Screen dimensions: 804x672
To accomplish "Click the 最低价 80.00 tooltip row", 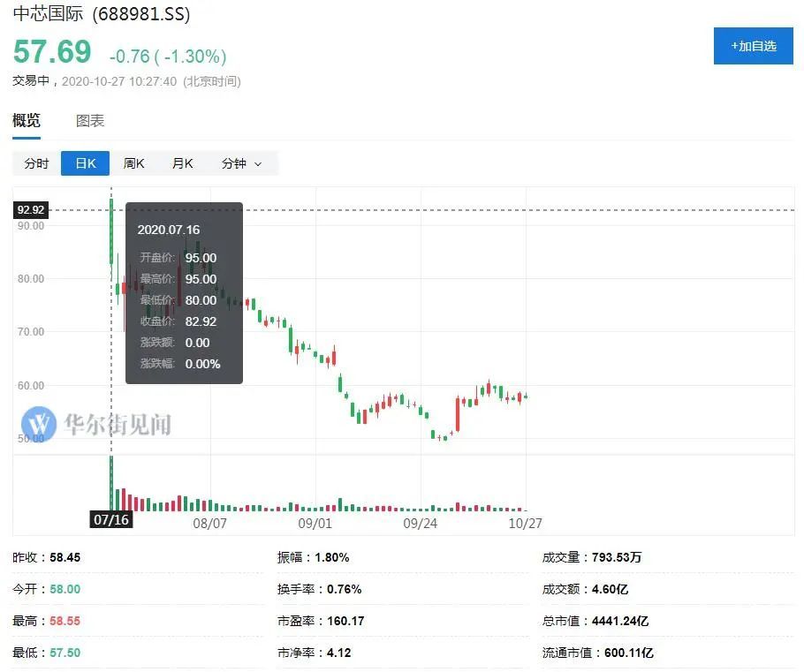I will [x=178, y=300].
